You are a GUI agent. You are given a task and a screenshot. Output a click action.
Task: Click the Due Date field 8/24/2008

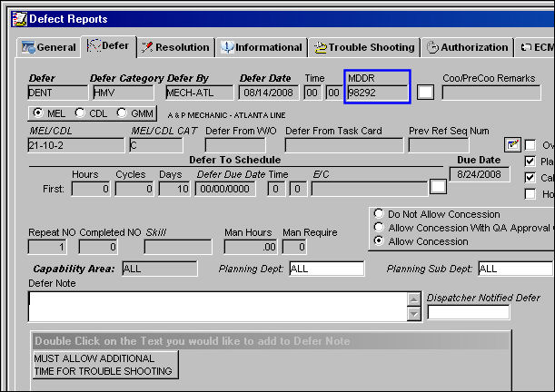pyautogui.click(x=480, y=174)
